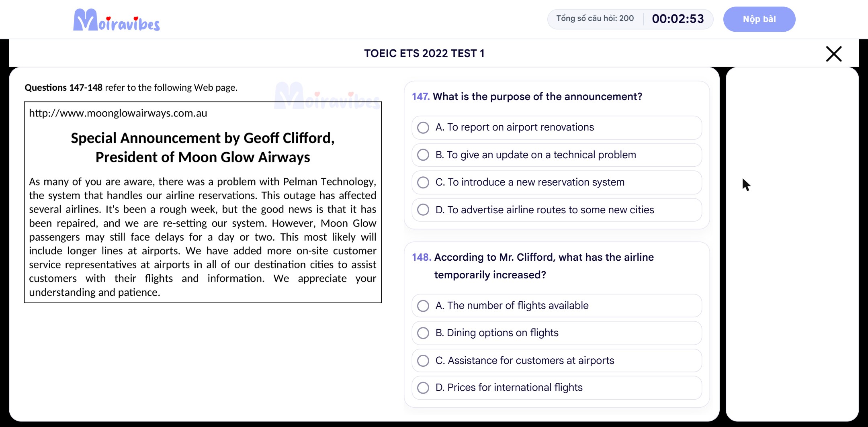The image size is (868, 427).
Task: Click the Questions 147-148 instruction line
Action: tap(131, 88)
